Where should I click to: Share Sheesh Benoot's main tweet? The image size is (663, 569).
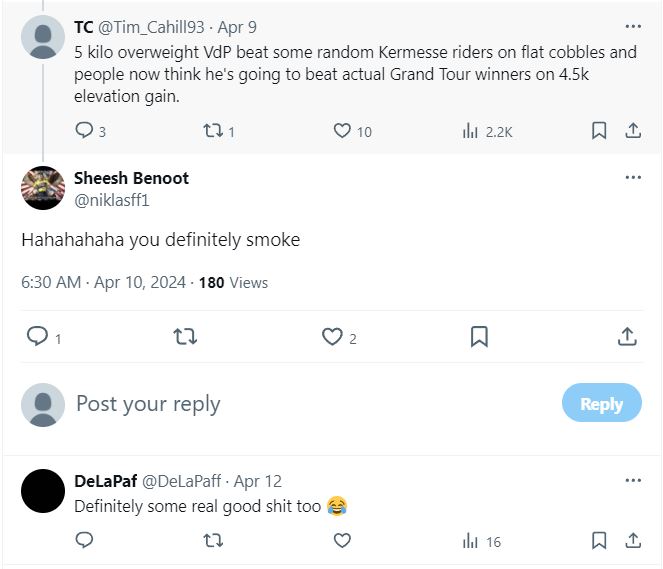click(x=627, y=337)
